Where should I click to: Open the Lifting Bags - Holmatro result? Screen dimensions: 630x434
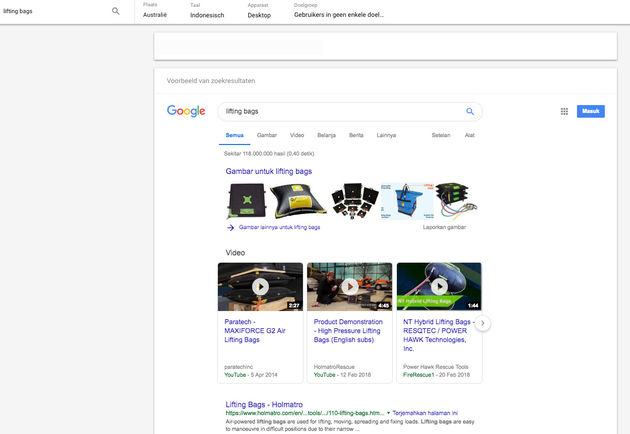[x=264, y=404]
